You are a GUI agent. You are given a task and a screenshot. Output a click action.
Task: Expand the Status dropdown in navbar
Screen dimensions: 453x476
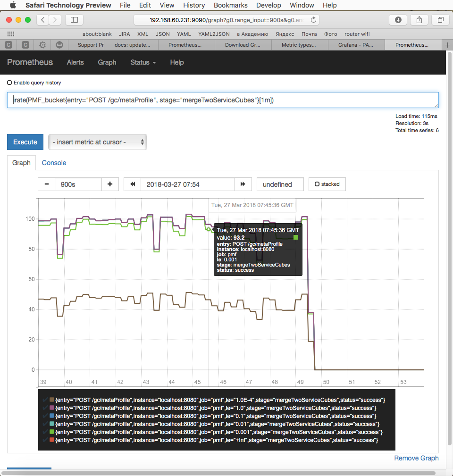coord(143,62)
